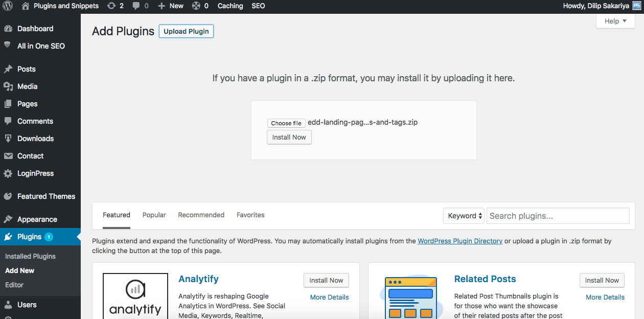Click the Users person icon

(x=8, y=305)
